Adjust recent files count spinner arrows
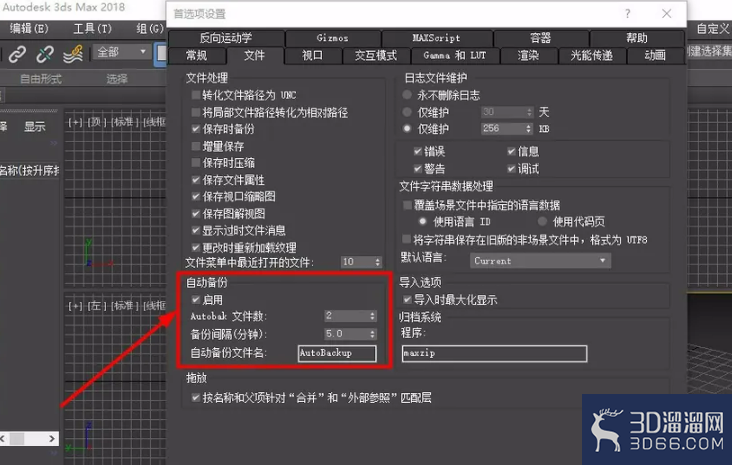Viewport: 732px width, 465px height. point(377,262)
